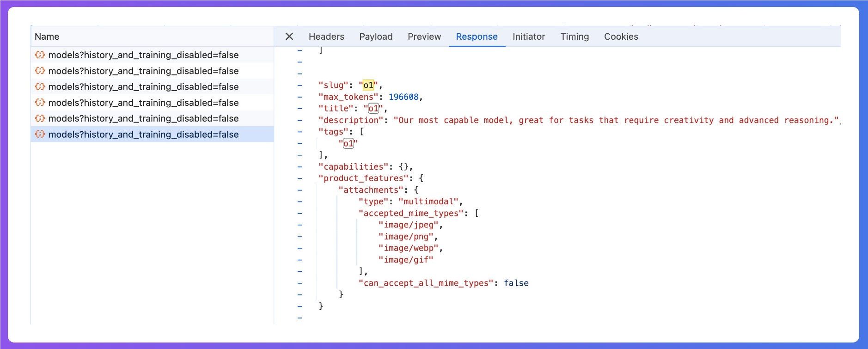Select the Response tab
Screen dimensions: 868x349
(477, 37)
